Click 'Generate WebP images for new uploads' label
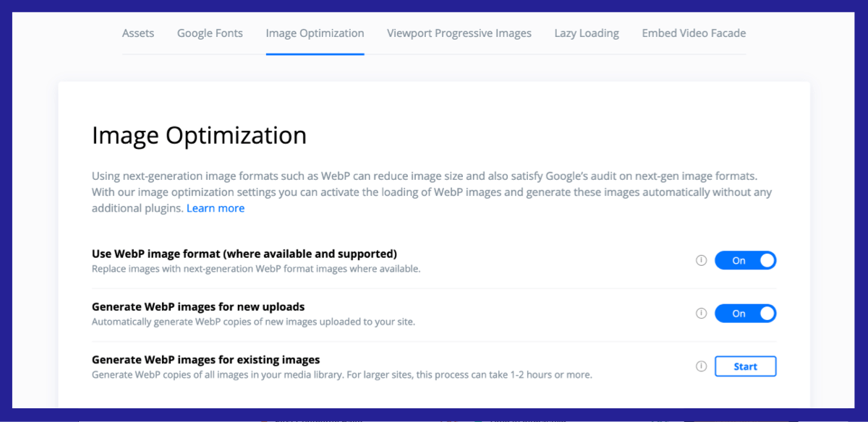 [198, 307]
